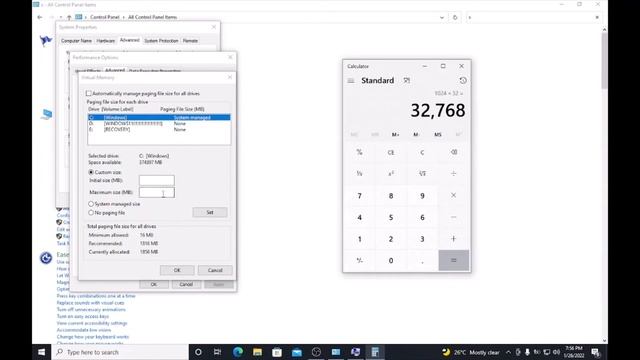
Task: Open Mail app from taskbar
Action: click(296, 352)
